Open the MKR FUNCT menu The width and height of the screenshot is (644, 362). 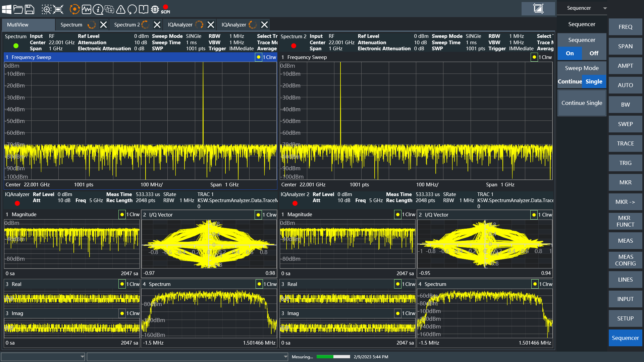(625, 221)
